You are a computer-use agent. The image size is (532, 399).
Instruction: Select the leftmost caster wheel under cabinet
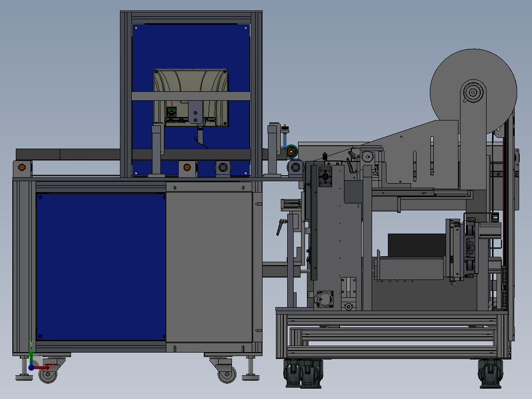click(48, 374)
